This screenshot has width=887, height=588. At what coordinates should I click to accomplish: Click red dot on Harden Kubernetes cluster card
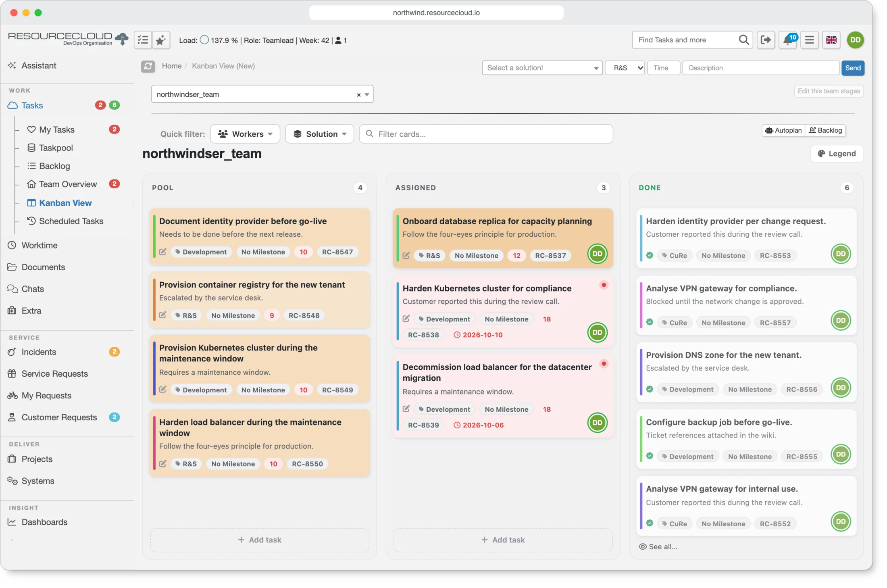(x=604, y=285)
